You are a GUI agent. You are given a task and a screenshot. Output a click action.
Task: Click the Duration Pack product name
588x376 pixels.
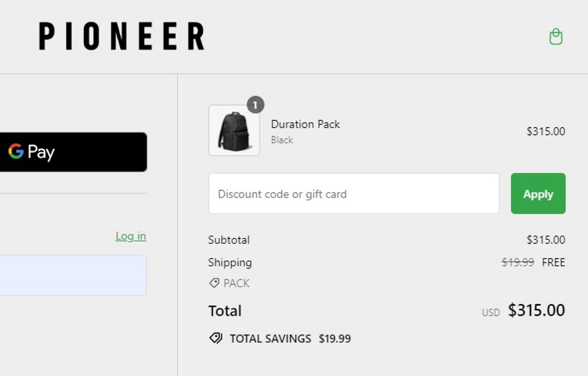(305, 124)
